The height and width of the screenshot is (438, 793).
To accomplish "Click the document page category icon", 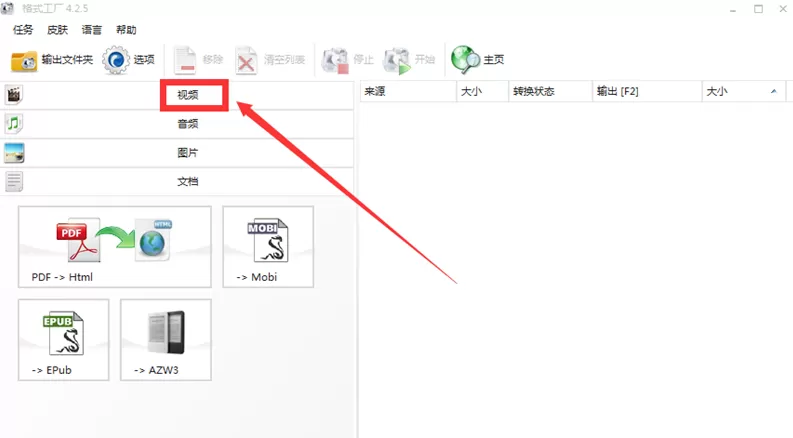I will click(14, 182).
